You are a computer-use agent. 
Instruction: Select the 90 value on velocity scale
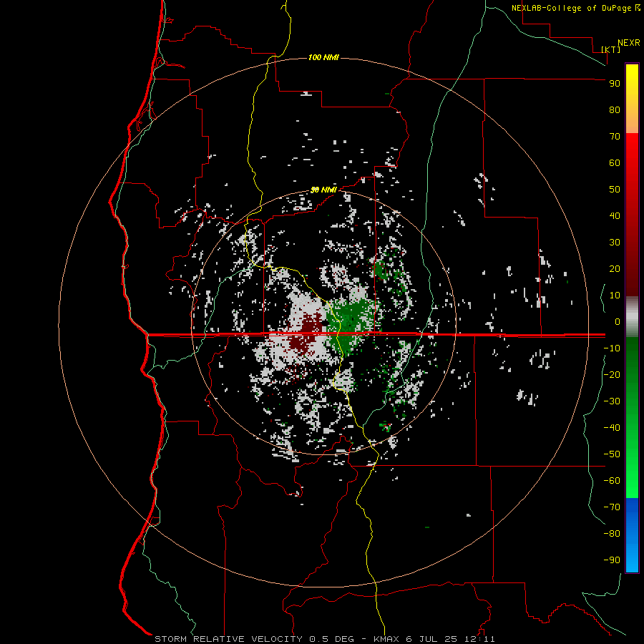pos(615,84)
